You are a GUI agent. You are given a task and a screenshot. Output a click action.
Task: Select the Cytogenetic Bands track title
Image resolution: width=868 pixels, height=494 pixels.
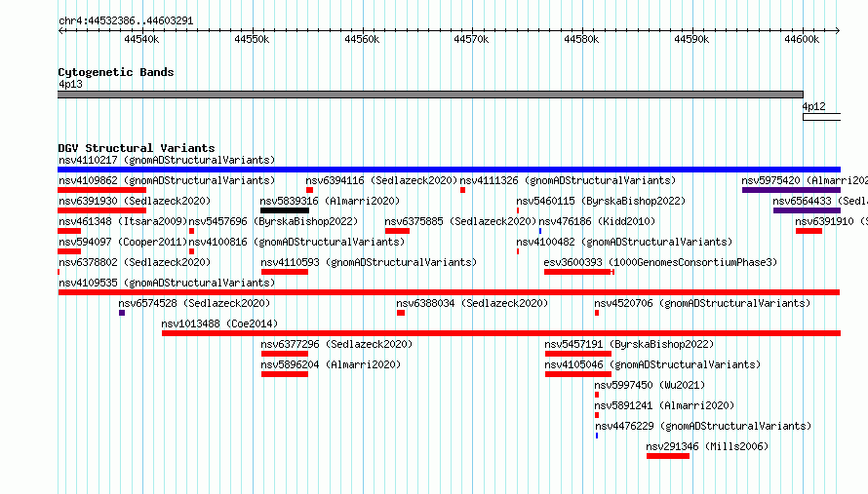coord(116,72)
